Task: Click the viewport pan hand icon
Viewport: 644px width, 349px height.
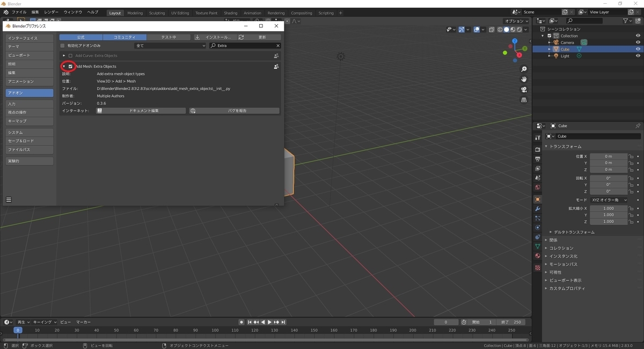Action: pyautogui.click(x=524, y=79)
